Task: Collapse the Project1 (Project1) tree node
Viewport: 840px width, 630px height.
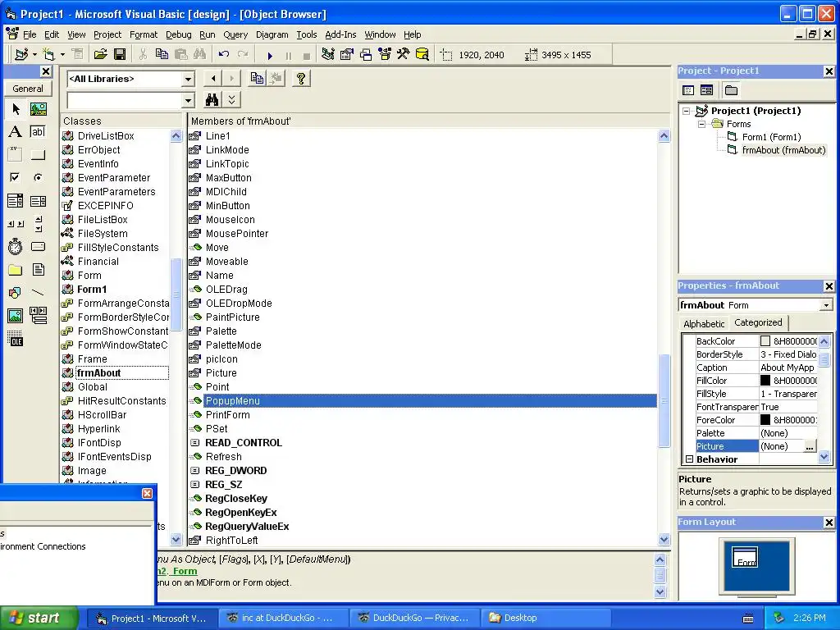Action: pos(687,111)
